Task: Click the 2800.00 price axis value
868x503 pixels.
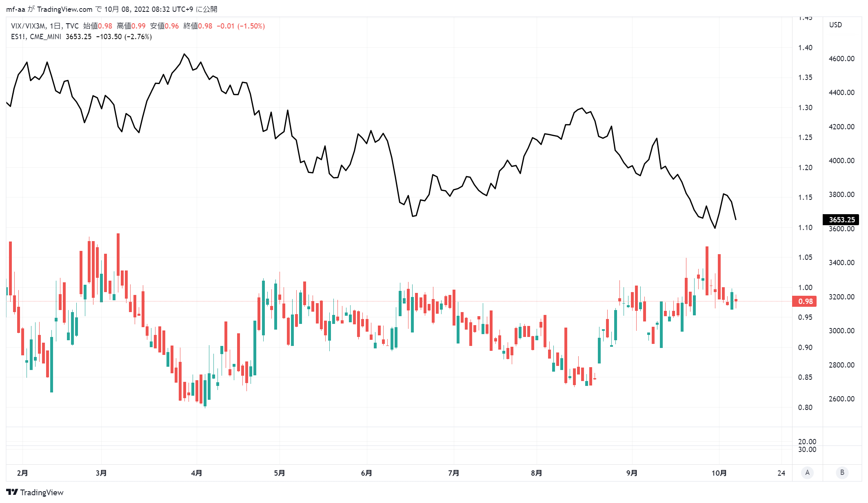Action: pyautogui.click(x=841, y=365)
